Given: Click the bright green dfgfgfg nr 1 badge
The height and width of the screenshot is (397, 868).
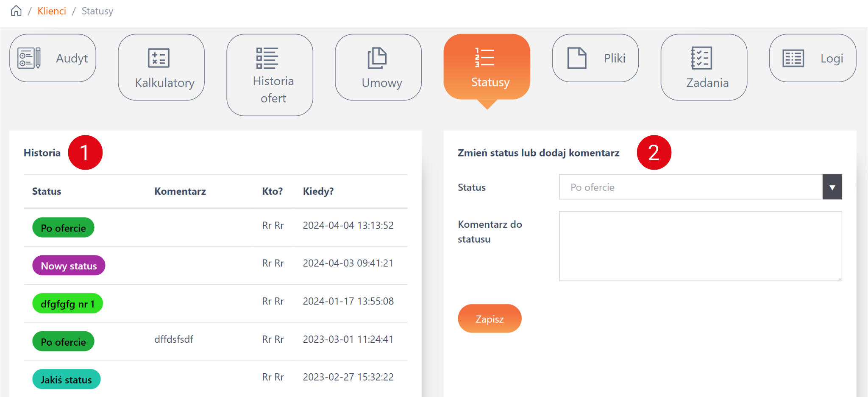Looking at the screenshot, I should 67,304.
